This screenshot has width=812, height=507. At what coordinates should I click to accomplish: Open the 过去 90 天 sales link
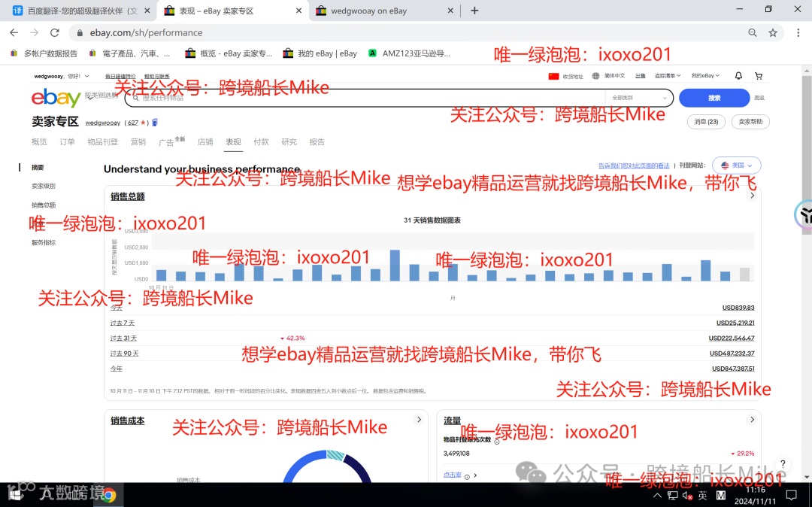[x=124, y=354]
